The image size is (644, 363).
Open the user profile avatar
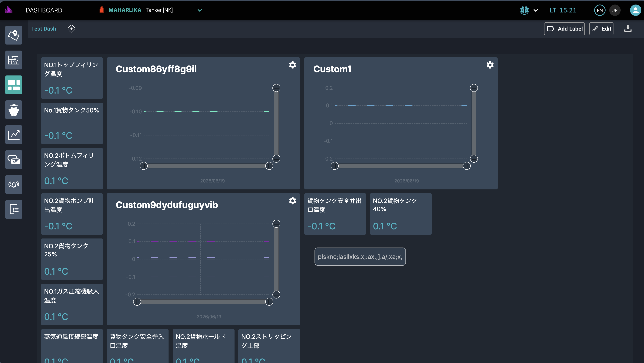635,10
